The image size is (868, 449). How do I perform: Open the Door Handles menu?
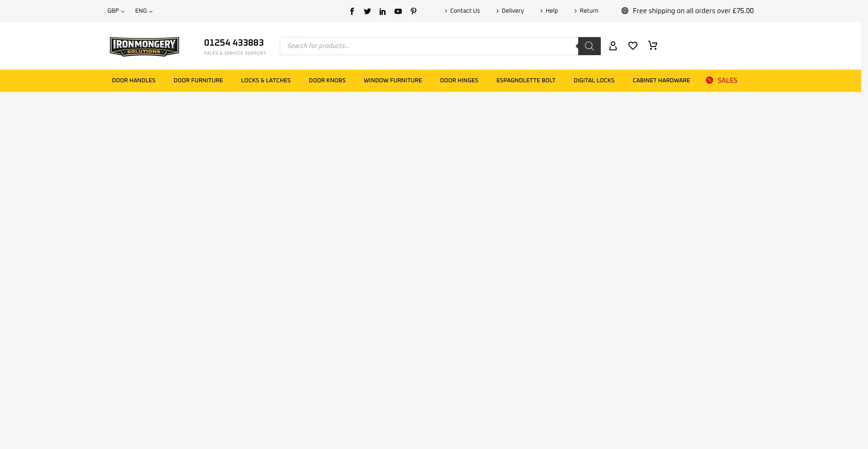coord(133,80)
